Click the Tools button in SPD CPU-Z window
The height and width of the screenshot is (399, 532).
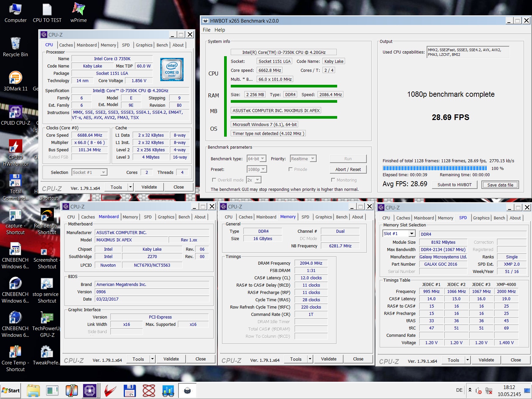[x=453, y=360]
